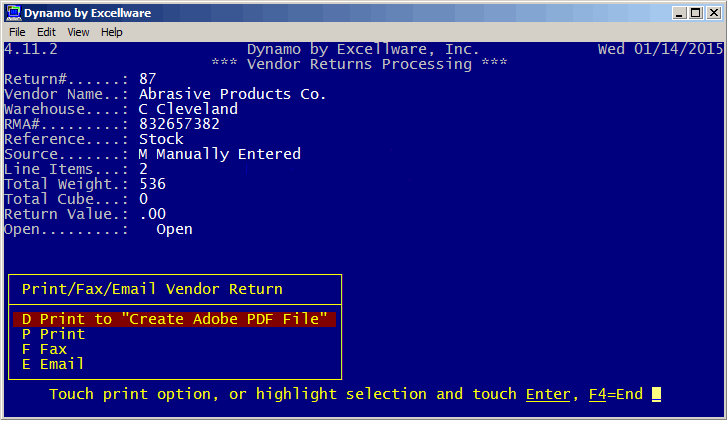The width and height of the screenshot is (728, 421).
Task: Click warehouse value 'C Cleveland'
Action: 188,109
